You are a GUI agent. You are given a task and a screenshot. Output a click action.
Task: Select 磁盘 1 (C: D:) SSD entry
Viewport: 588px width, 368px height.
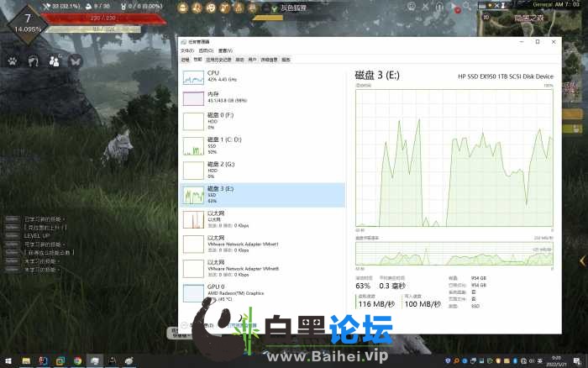click(263, 145)
